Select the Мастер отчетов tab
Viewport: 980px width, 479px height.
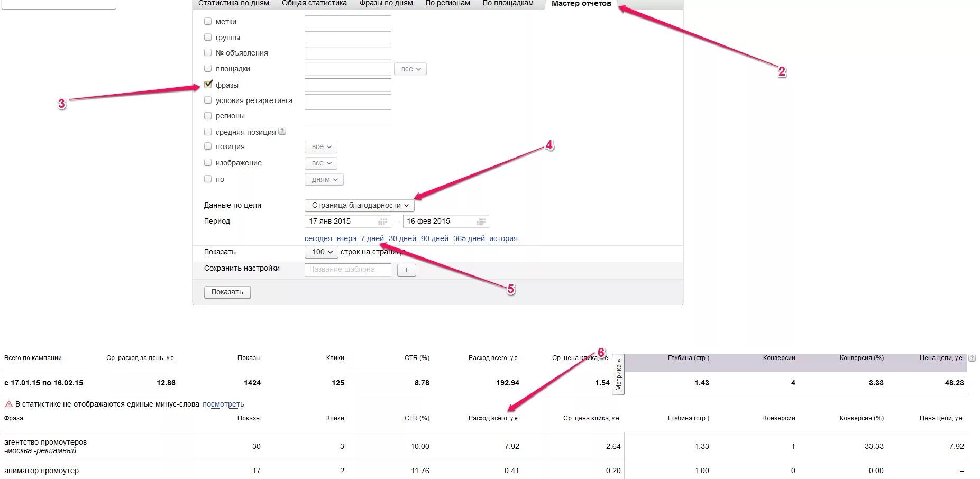pos(581,4)
